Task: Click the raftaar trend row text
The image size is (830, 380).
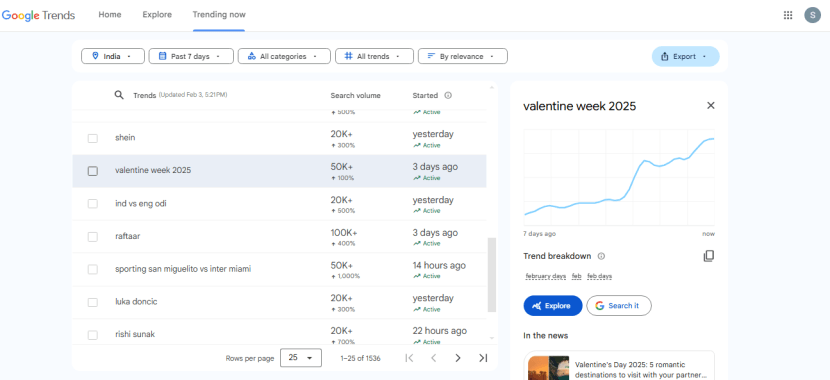Action: [127, 237]
